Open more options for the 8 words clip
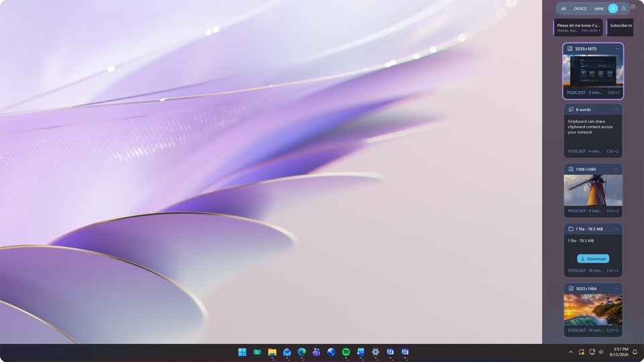Image resolution: width=644 pixels, height=362 pixels. click(x=616, y=109)
